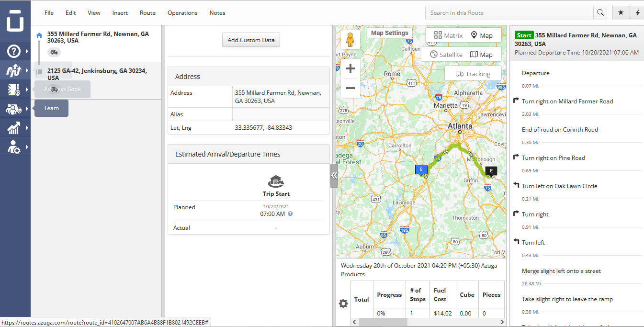The width and height of the screenshot is (644, 327).
Task: Click the search magnifier icon
Action: pyautogui.click(x=600, y=12)
